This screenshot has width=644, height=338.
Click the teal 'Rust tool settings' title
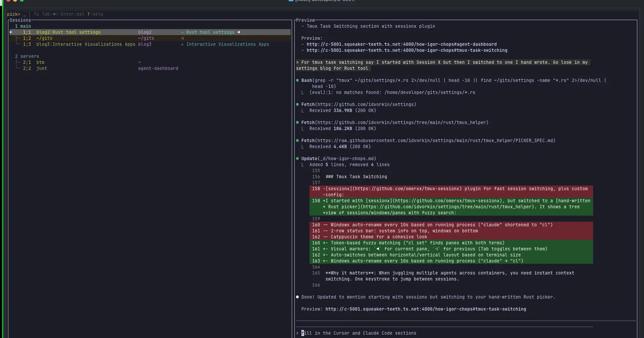[x=210, y=32]
